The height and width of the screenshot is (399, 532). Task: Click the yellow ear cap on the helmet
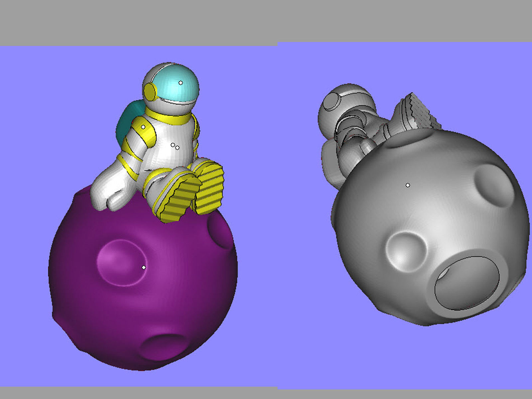150,91
